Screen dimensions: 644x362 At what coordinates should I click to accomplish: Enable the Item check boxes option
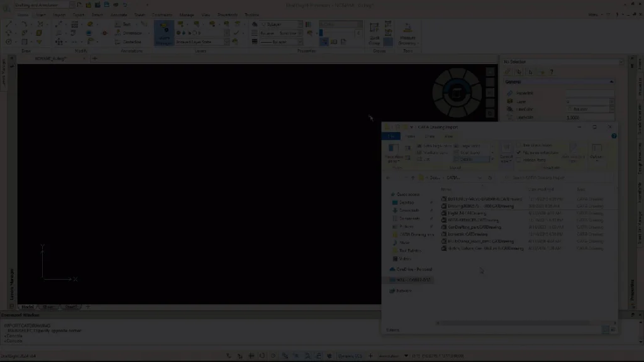(x=519, y=145)
